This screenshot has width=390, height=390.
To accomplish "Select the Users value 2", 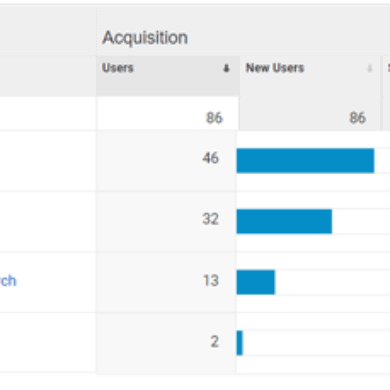I will point(215,341).
